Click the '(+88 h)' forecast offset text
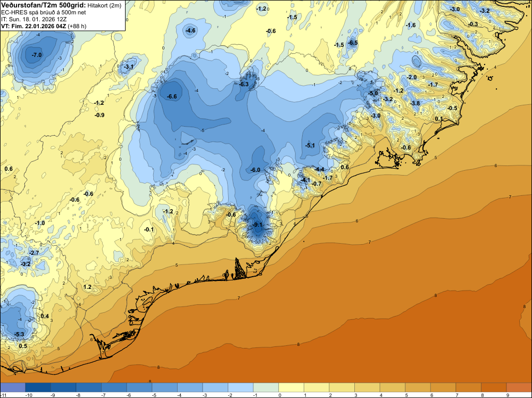 (77, 26)
